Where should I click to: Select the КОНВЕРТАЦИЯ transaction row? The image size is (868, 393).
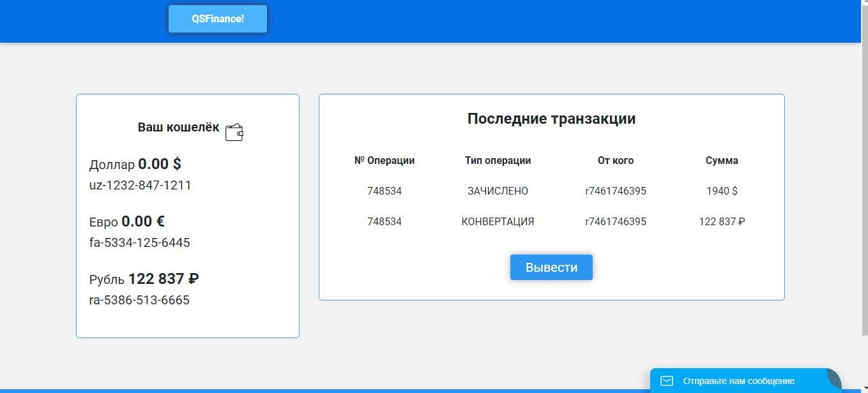point(497,221)
